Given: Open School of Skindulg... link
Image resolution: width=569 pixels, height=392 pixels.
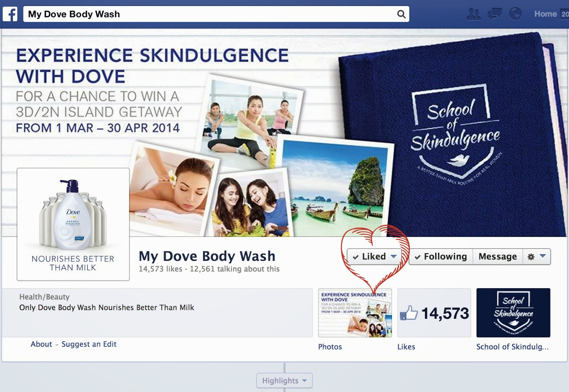Looking at the screenshot, I should [x=512, y=347].
